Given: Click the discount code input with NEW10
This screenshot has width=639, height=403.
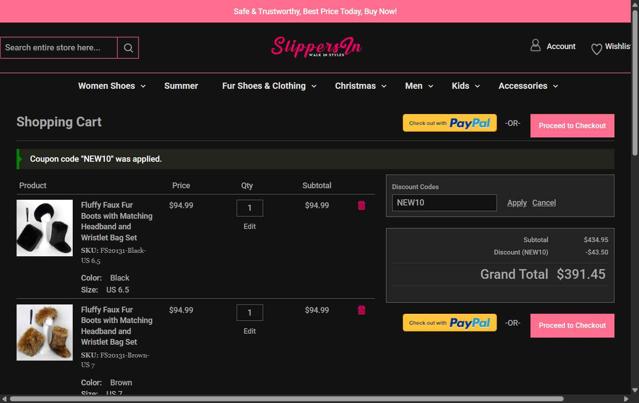Looking at the screenshot, I should (444, 203).
